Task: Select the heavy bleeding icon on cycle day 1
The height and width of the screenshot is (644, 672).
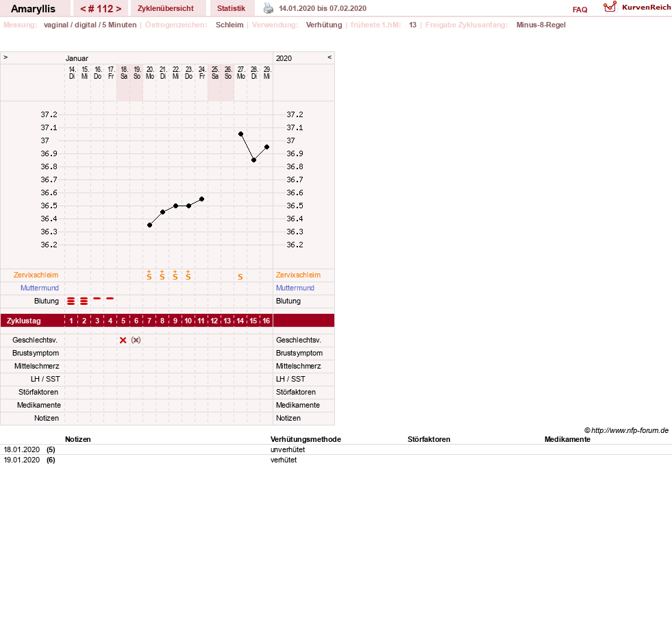Action: point(71,301)
